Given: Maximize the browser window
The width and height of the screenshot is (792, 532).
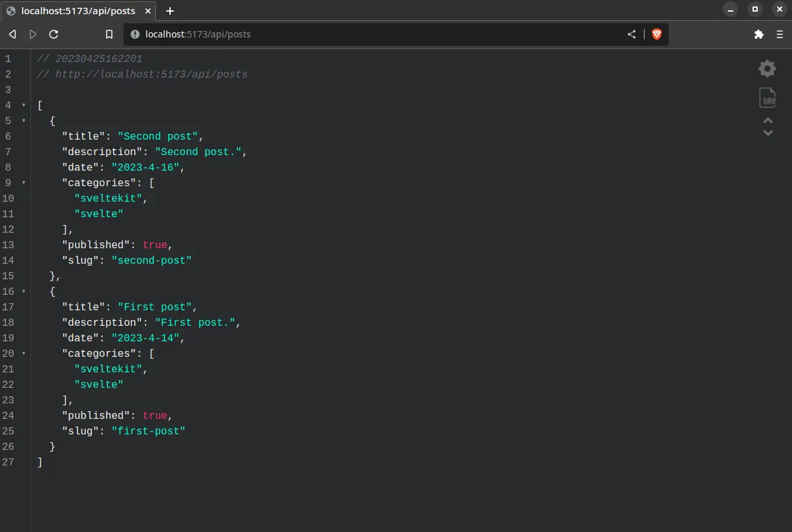Looking at the screenshot, I should (755, 10).
